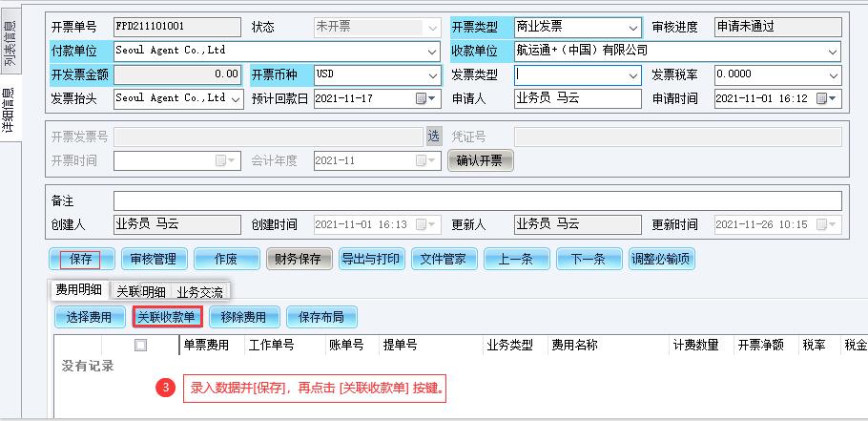Click the 选 button beside 开票发票号
Screen dimensions: 868x421
(x=434, y=137)
